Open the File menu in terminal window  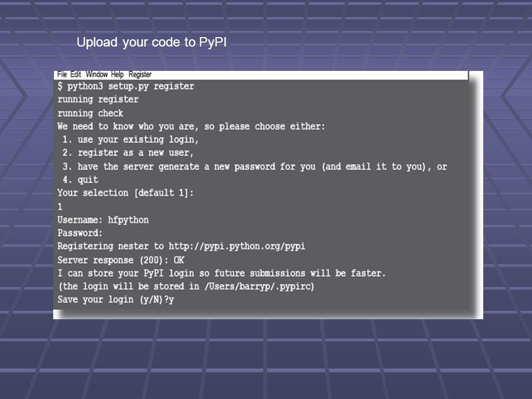[62, 74]
